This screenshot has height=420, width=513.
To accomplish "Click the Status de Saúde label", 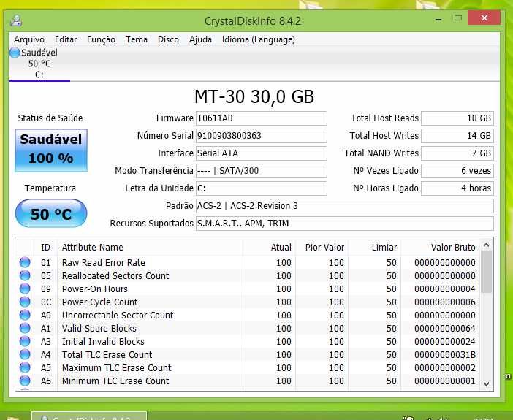I will 50,118.
